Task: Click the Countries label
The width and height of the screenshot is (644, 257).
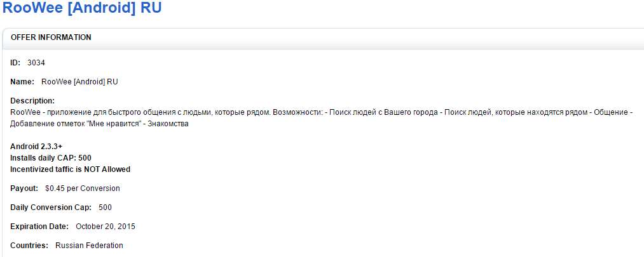Action: (29, 246)
